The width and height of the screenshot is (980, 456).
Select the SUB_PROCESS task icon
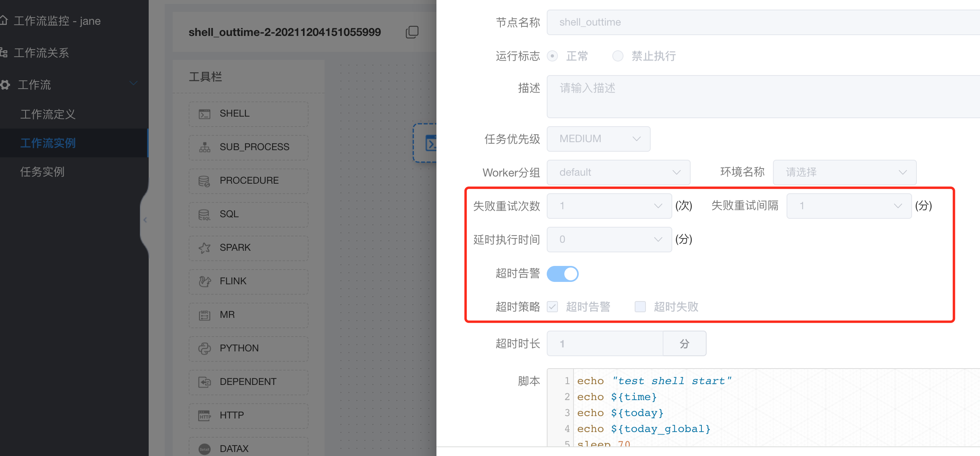coord(248,147)
